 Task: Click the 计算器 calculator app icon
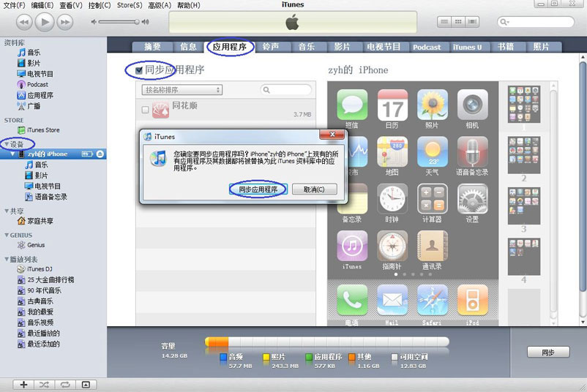[x=433, y=199]
